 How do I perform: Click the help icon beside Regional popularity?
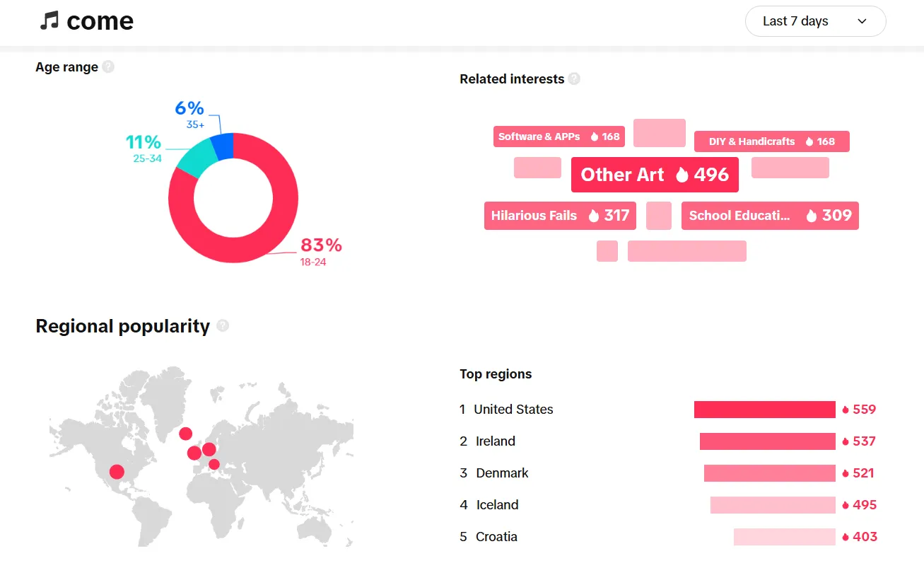pyautogui.click(x=223, y=326)
